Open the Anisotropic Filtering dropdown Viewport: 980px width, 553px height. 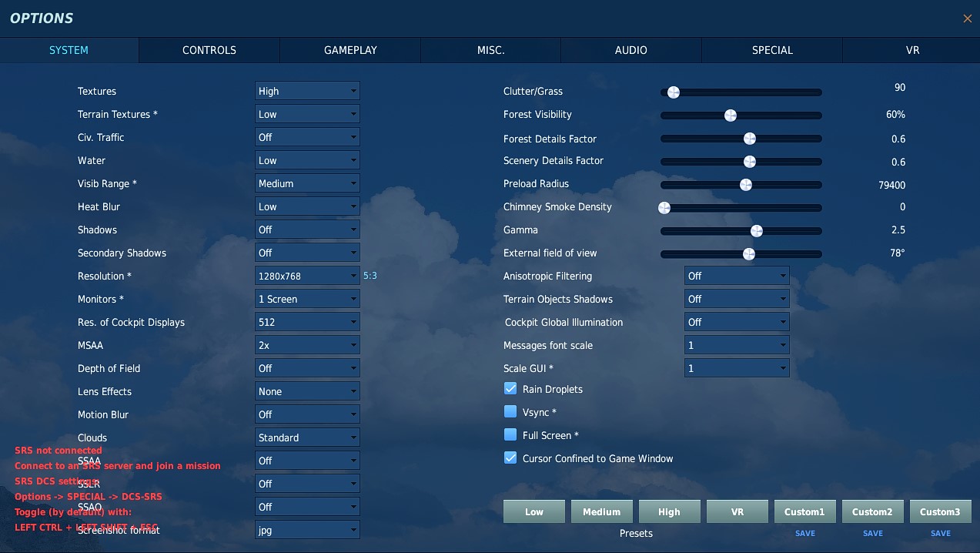click(x=737, y=276)
